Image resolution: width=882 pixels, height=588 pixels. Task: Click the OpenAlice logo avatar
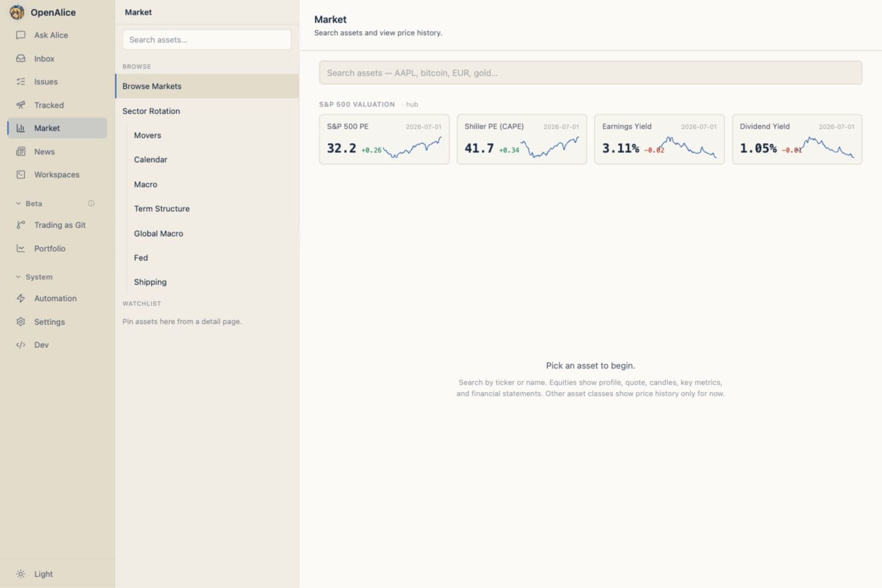[x=17, y=12]
